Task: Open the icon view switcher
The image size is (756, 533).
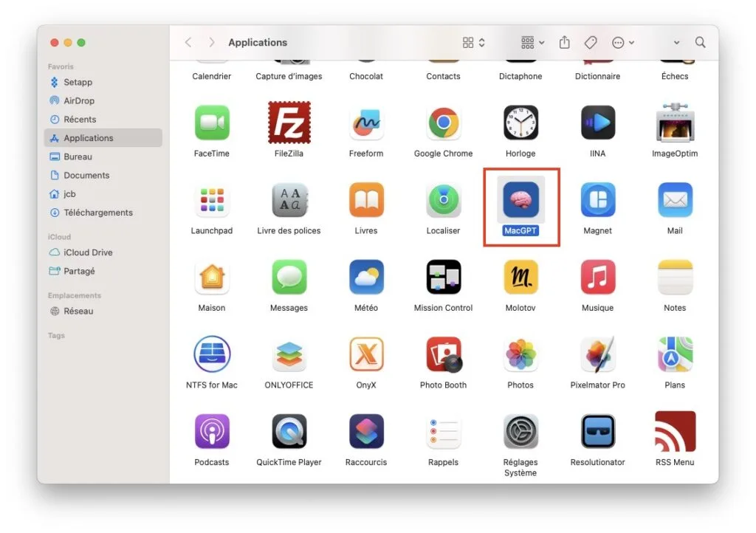Action: [473, 42]
